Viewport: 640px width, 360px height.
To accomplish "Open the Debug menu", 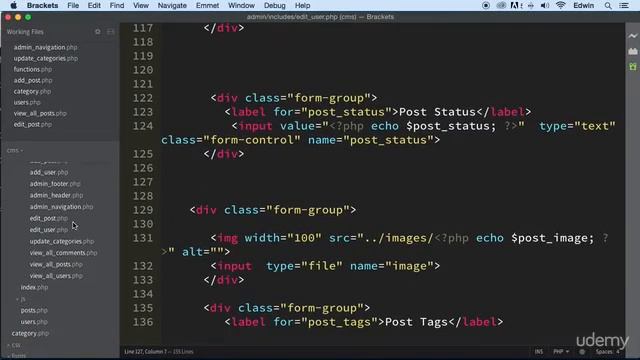I will point(275,5).
